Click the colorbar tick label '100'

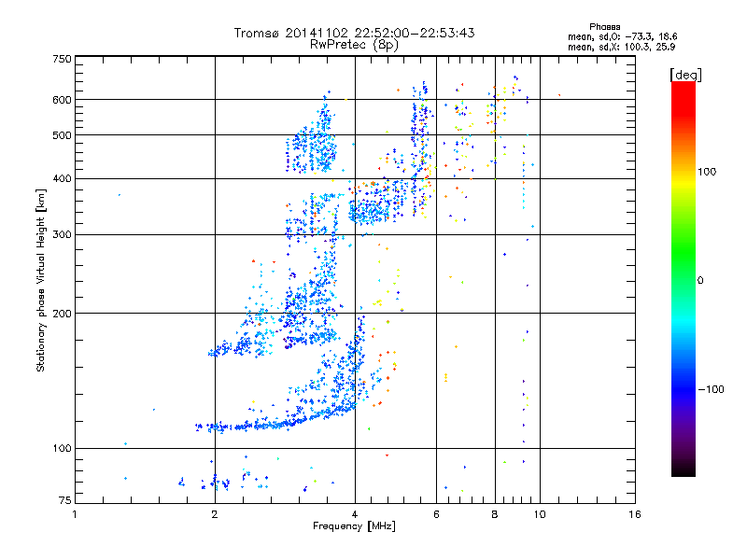pyautogui.click(x=707, y=172)
